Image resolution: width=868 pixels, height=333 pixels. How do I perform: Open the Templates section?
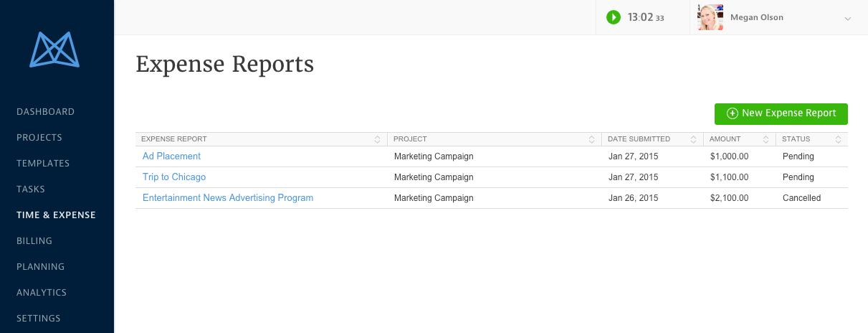[43, 164]
